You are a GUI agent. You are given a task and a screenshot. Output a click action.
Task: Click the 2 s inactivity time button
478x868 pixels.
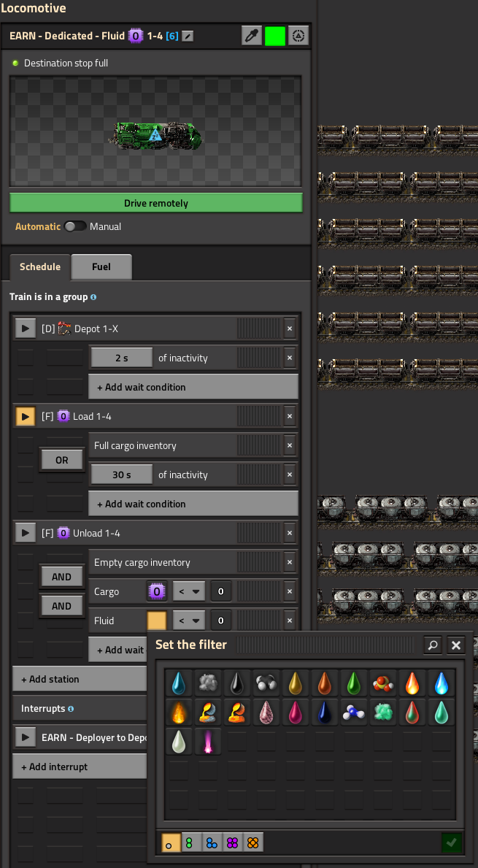(122, 358)
